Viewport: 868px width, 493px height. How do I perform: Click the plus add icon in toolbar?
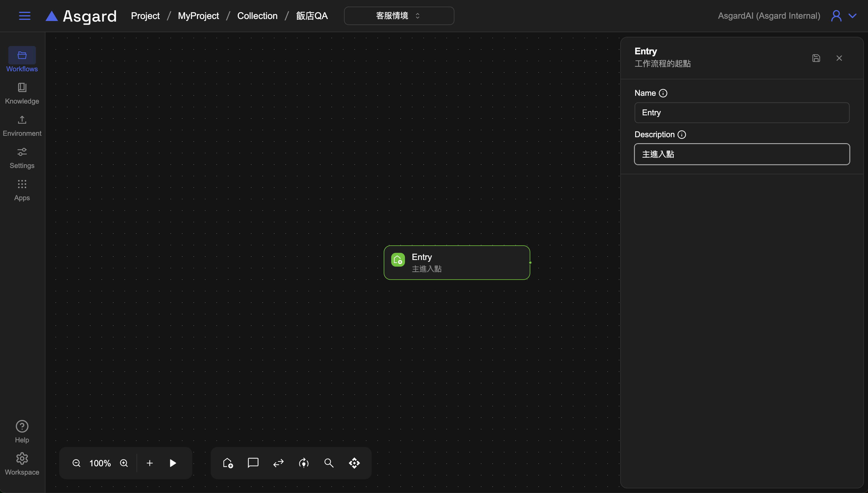pos(149,463)
